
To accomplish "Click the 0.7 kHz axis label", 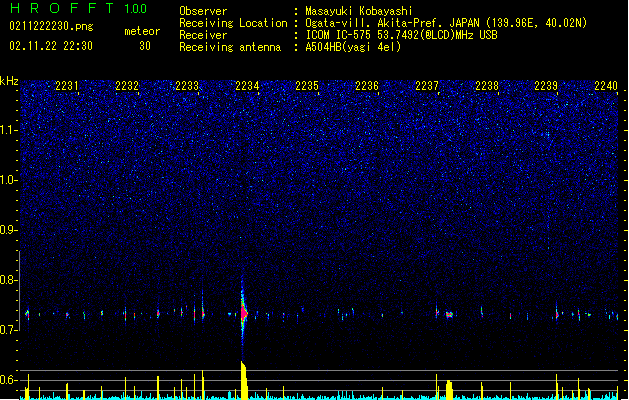I will (x=8, y=330).
